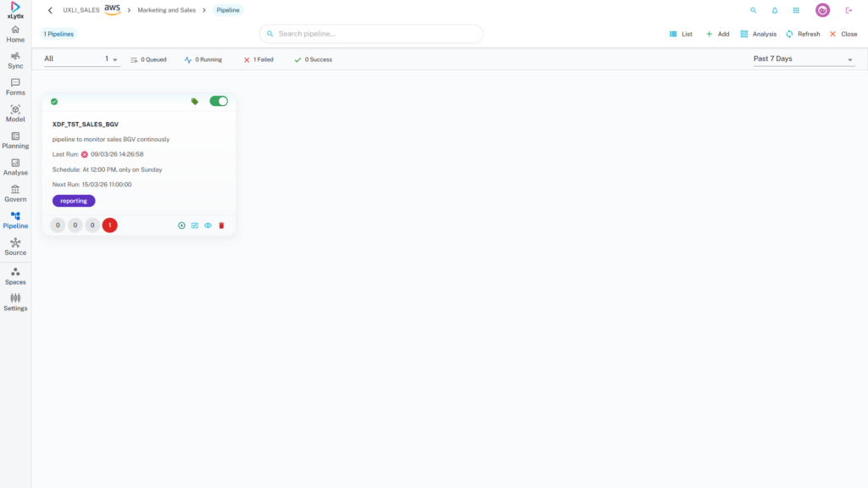
Task: Click the logout icon at top right
Action: pyautogui.click(x=849, y=10)
